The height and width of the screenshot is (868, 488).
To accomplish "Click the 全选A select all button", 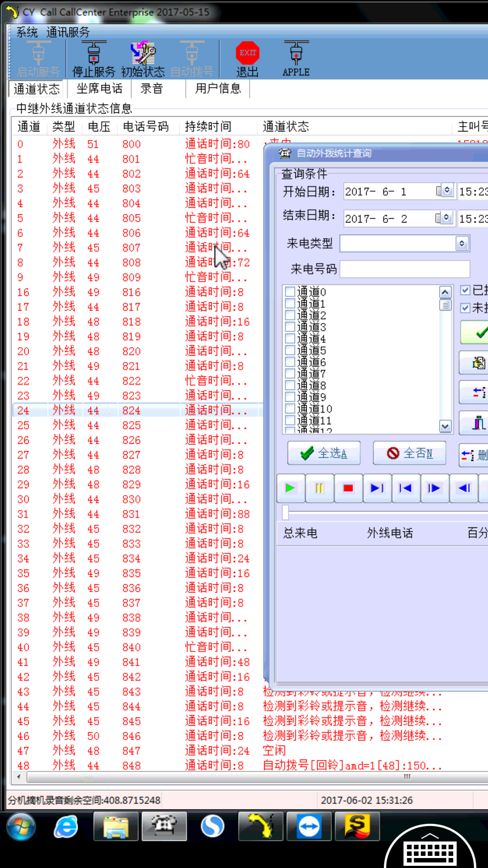I will pos(324,453).
